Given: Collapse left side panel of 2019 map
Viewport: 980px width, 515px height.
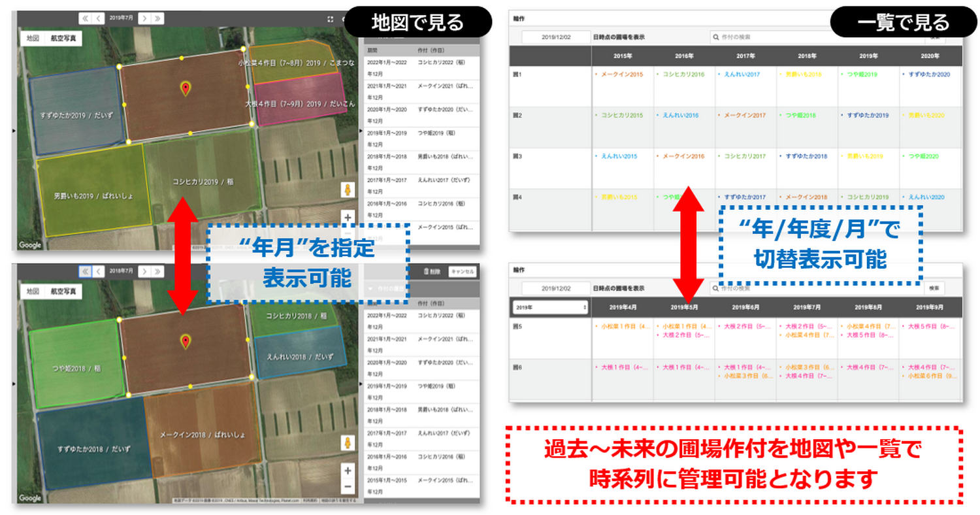Looking at the screenshot, I should click(14, 131).
